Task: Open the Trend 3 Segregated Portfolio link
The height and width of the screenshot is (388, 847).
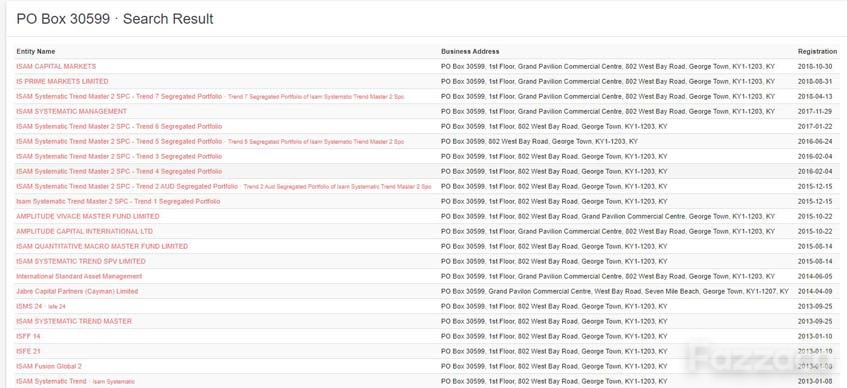Action: tap(119, 156)
